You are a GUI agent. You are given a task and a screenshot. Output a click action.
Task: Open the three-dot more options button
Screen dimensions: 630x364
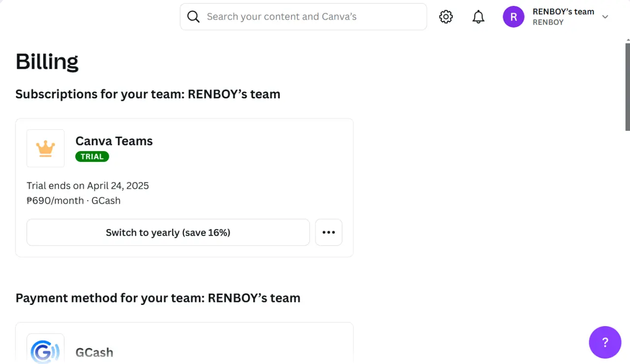(x=329, y=232)
